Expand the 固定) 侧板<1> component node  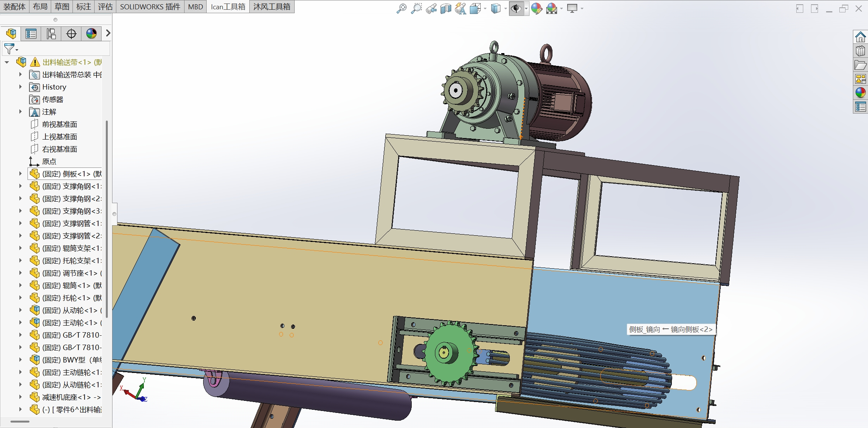pos(21,174)
